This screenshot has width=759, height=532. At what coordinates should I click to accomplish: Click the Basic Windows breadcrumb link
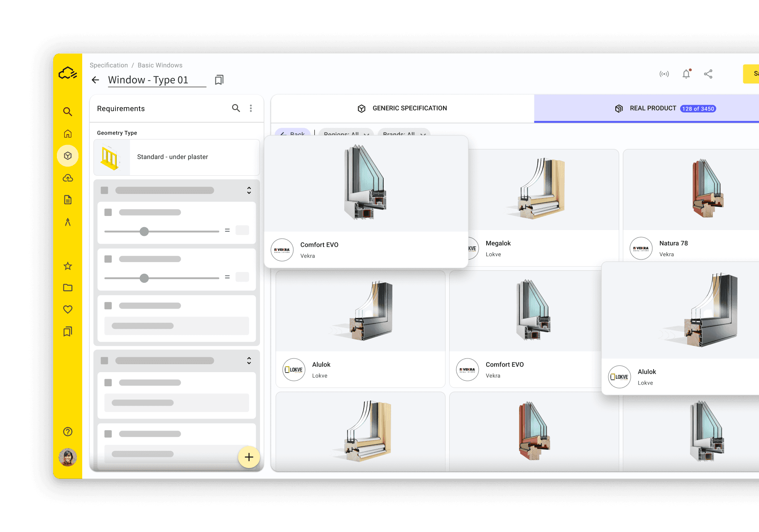coord(160,65)
